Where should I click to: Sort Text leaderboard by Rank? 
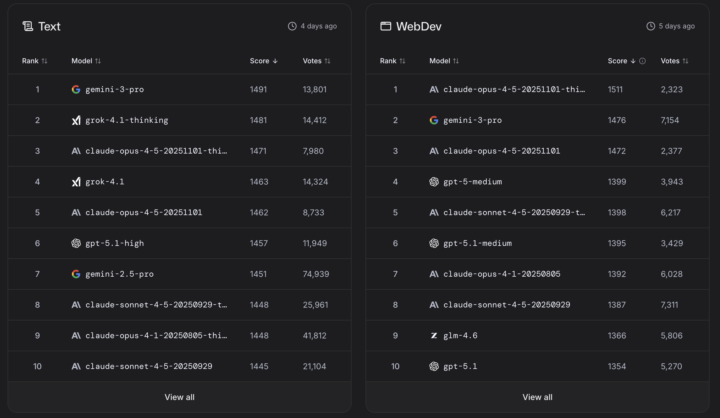coord(34,61)
